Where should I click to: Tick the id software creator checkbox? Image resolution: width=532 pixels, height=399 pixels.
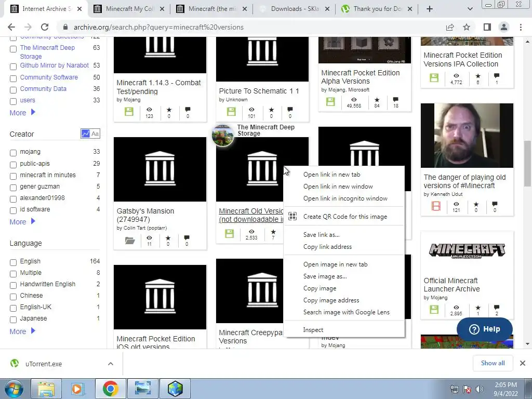[13, 210]
